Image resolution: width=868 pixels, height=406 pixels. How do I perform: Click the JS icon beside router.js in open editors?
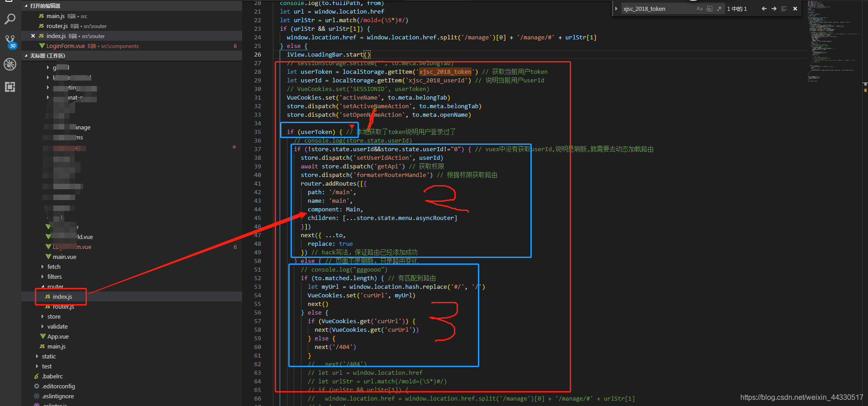(41, 26)
